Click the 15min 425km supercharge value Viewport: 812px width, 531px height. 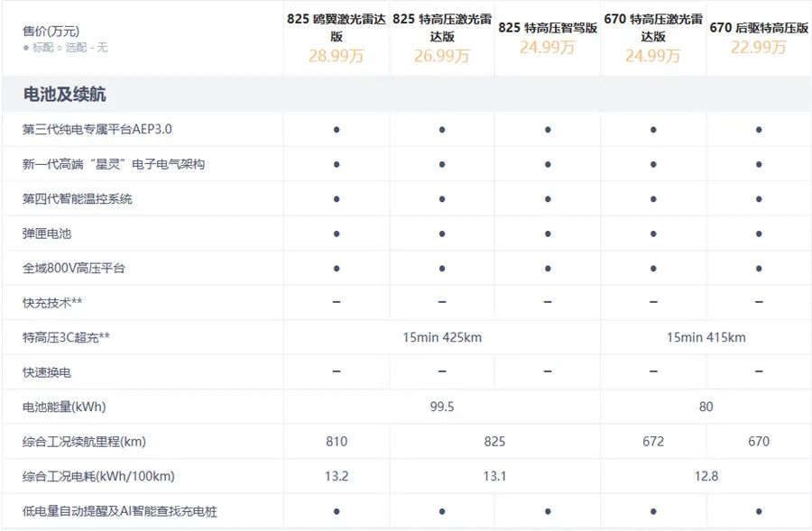(442, 337)
